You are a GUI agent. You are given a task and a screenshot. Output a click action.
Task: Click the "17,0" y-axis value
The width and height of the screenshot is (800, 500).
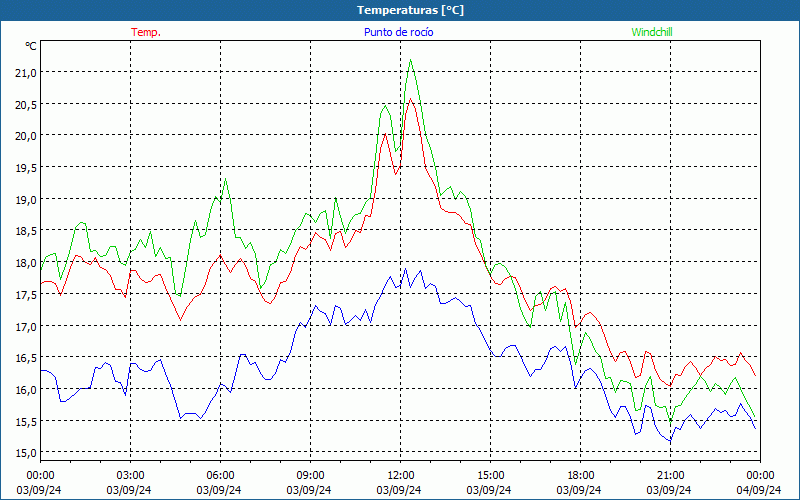[26, 326]
